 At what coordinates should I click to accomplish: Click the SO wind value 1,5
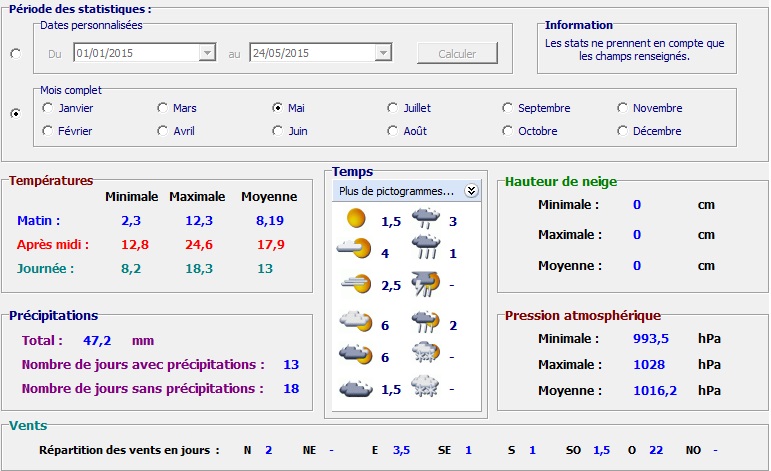pyautogui.click(x=601, y=450)
